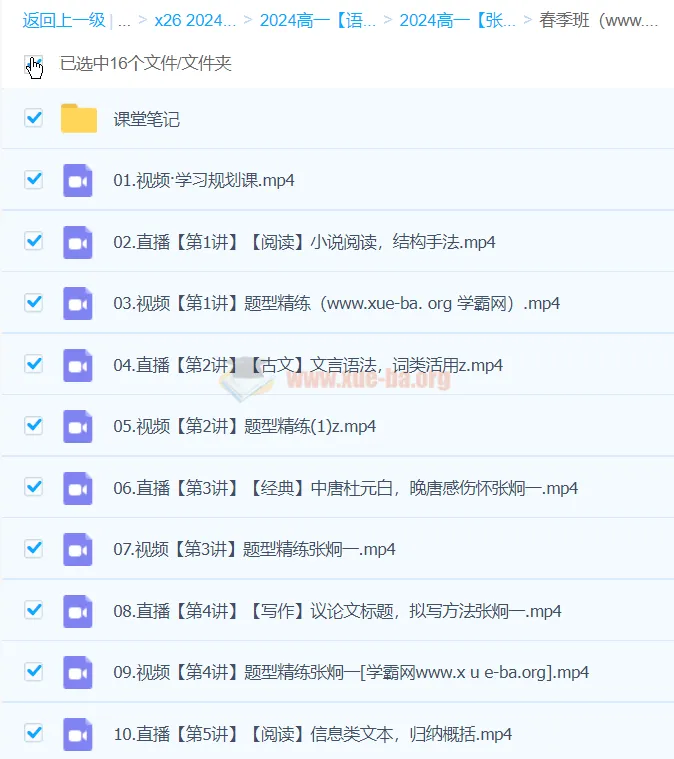Uncheck the 课堂笔记 folder checkbox
674x759 pixels.
pyautogui.click(x=34, y=118)
